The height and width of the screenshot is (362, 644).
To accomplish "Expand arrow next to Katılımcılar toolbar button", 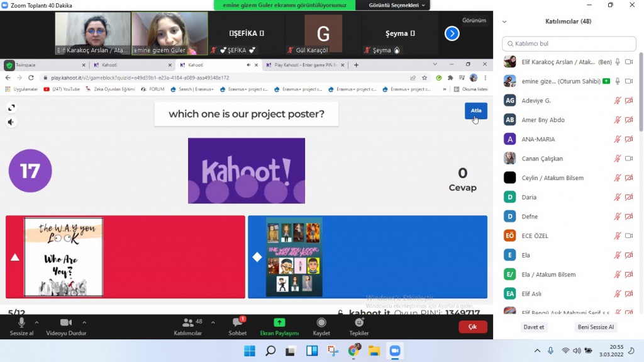I will pos(213,322).
